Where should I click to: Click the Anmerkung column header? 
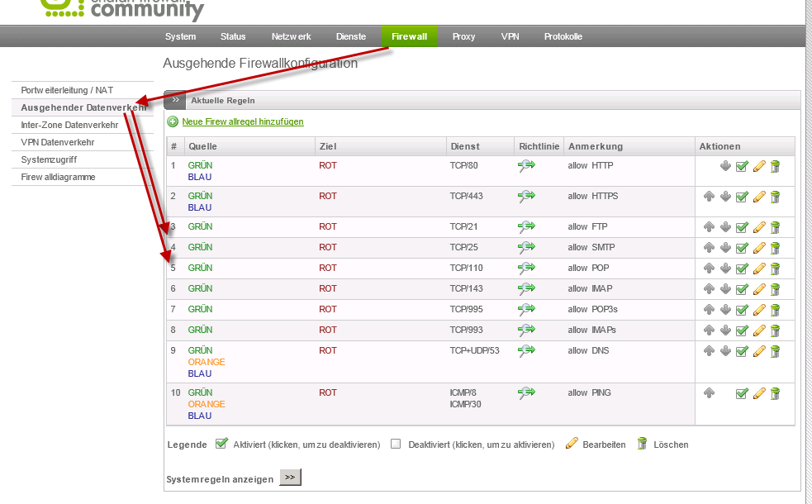tap(596, 146)
